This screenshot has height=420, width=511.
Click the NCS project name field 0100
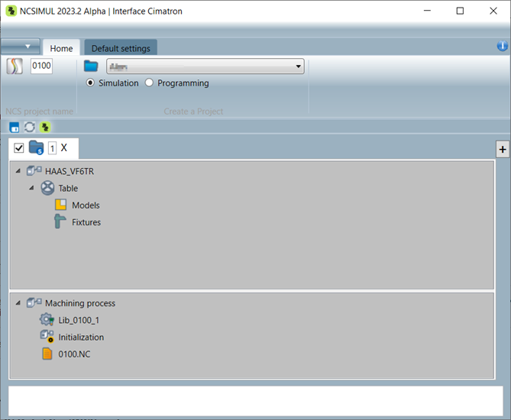41,66
